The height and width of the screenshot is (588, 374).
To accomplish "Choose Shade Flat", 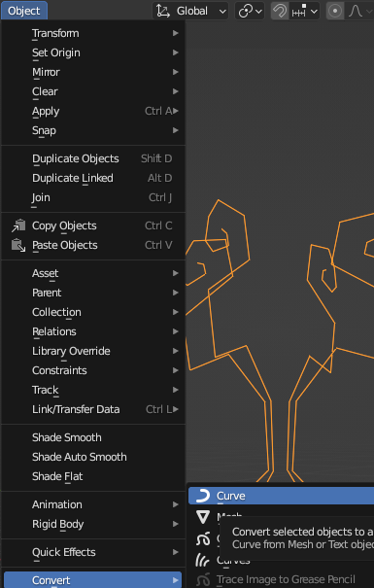I will coord(93,476).
